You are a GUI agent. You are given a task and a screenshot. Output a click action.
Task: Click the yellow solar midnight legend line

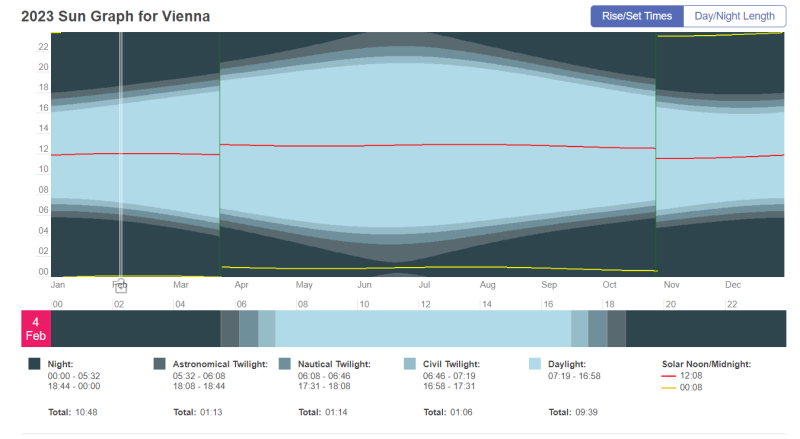(668, 388)
